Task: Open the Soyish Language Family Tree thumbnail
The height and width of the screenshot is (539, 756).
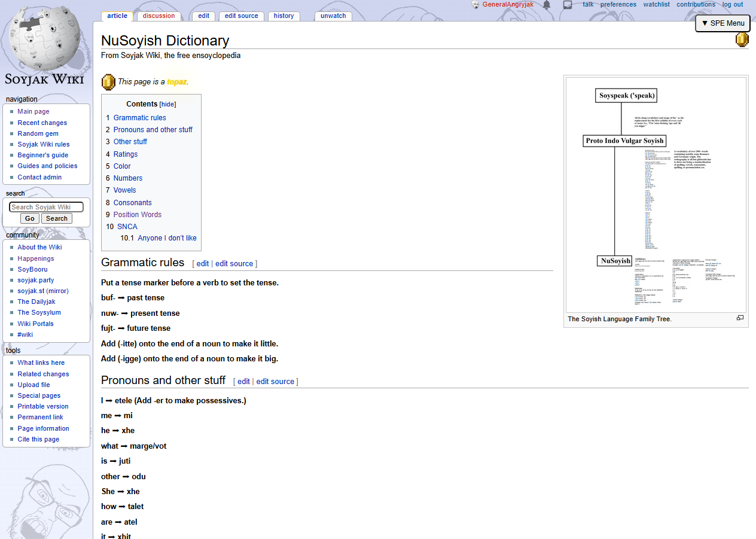Action: click(656, 194)
